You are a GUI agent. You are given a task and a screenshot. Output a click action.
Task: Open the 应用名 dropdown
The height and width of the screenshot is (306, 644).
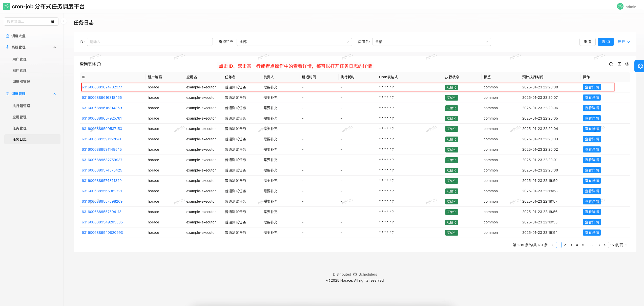(431, 42)
